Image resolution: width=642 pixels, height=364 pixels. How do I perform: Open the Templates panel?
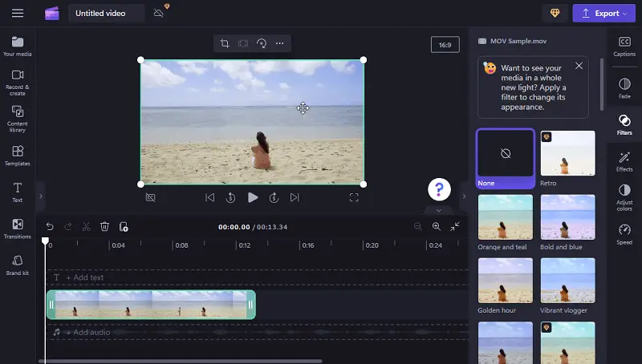pos(17,156)
